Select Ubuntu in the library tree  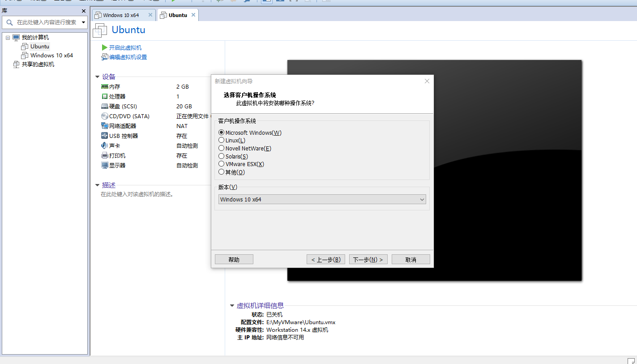(40, 47)
